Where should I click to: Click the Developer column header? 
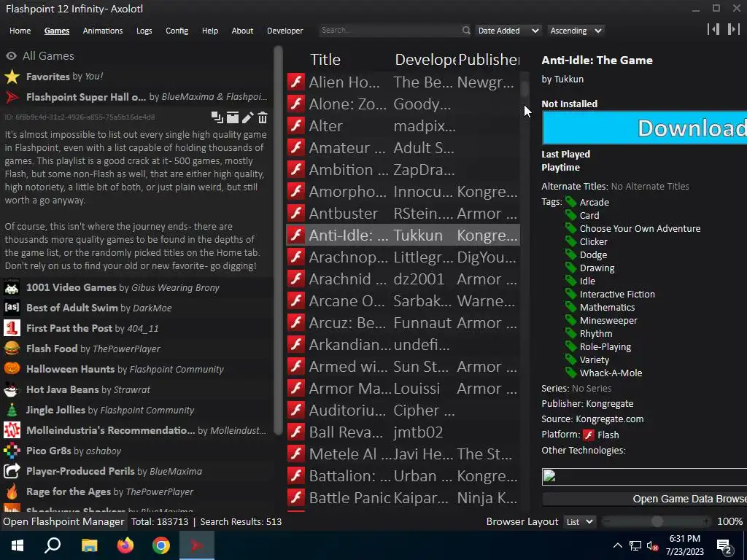coord(425,60)
